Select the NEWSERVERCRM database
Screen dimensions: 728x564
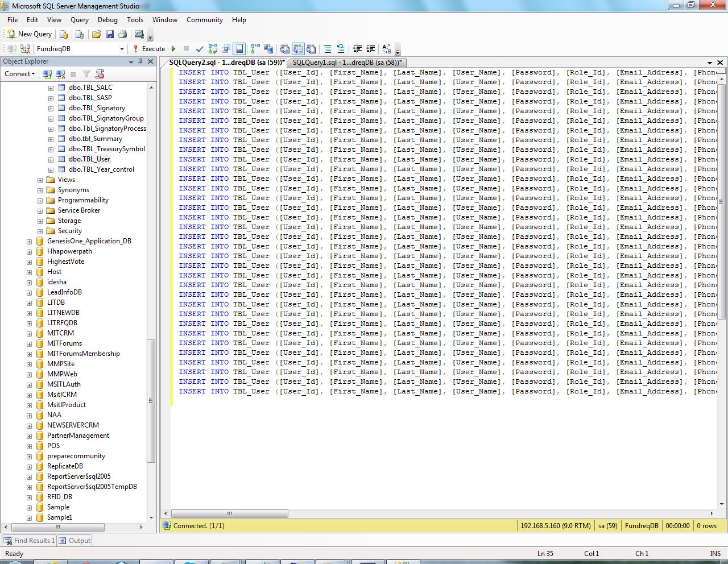click(x=73, y=425)
